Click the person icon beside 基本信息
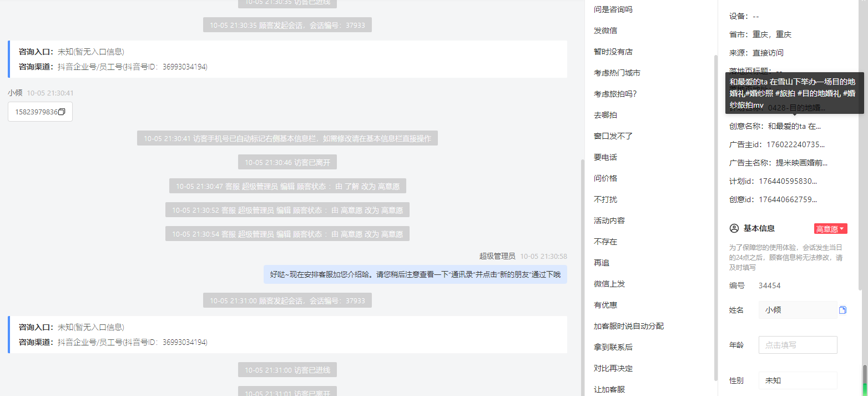868x396 pixels. point(734,228)
